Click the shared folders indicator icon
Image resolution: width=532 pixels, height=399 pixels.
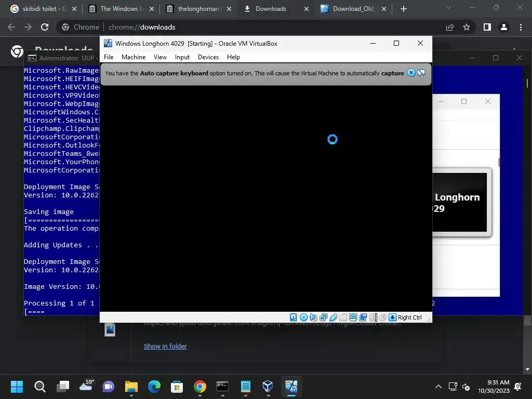343,317
